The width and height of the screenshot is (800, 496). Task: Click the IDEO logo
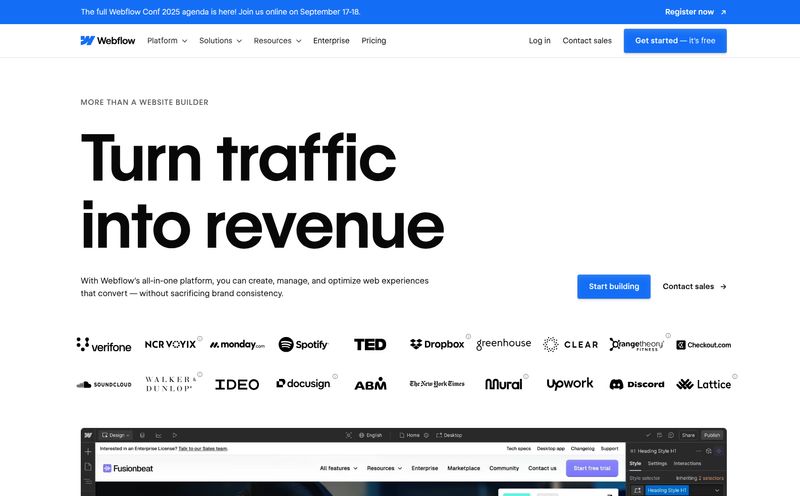tap(237, 384)
